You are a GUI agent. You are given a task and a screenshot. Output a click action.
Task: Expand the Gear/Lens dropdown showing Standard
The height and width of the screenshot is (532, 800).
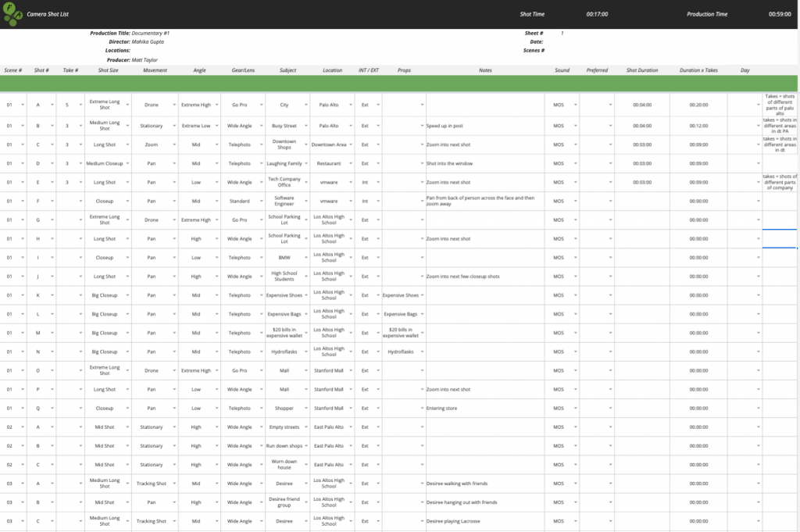(260, 201)
